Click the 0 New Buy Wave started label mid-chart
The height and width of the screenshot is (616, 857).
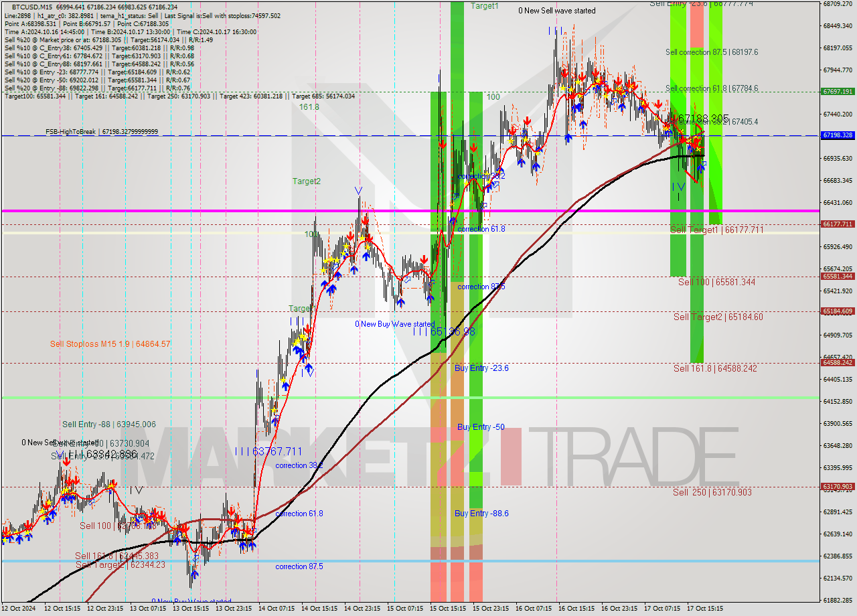[x=394, y=324]
